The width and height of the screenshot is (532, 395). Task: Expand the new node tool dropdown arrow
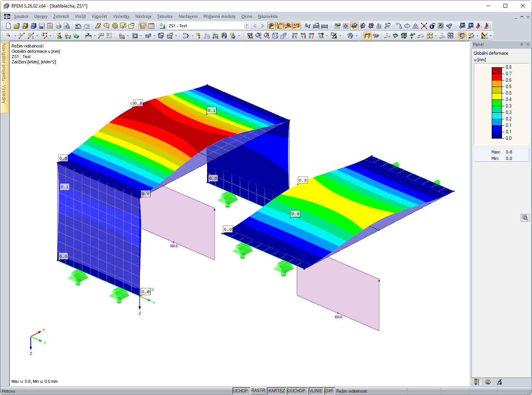[x=15, y=36]
